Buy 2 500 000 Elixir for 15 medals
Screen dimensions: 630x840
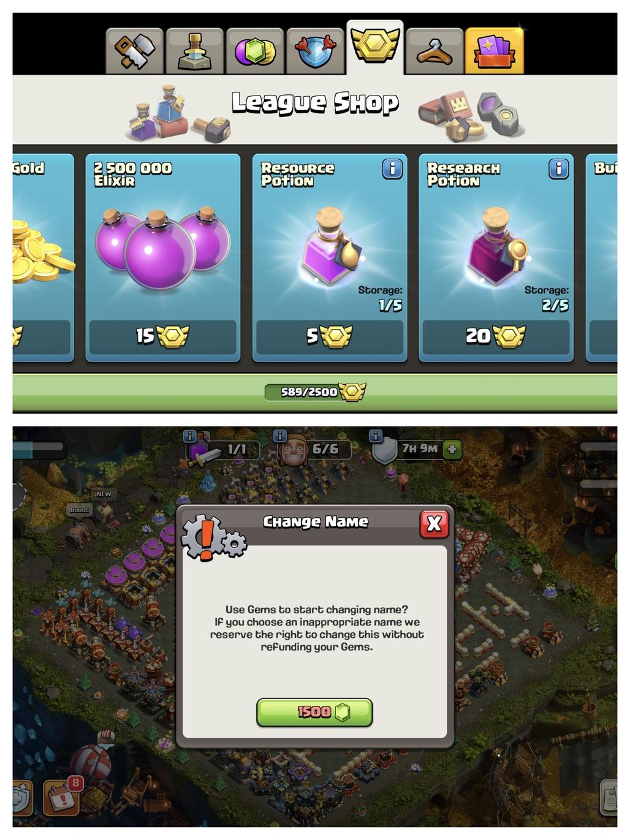(x=162, y=336)
